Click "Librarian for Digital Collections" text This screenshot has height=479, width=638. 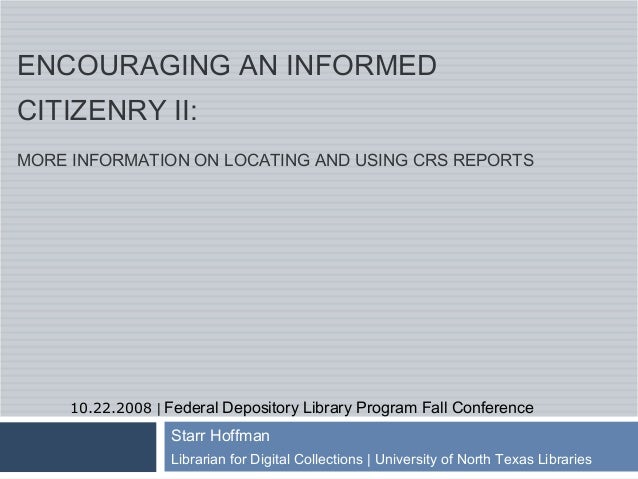[x=267, y=459]
